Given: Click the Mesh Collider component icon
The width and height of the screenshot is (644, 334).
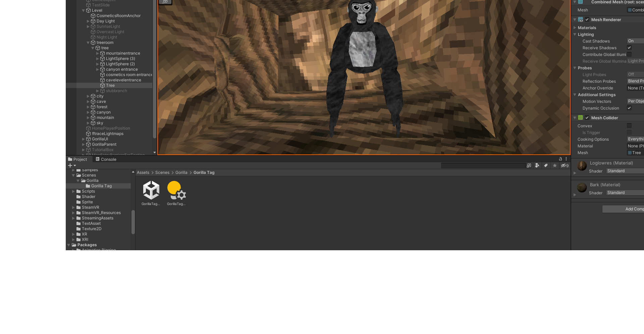Looking at the screenshot, I should pos(581,118).
